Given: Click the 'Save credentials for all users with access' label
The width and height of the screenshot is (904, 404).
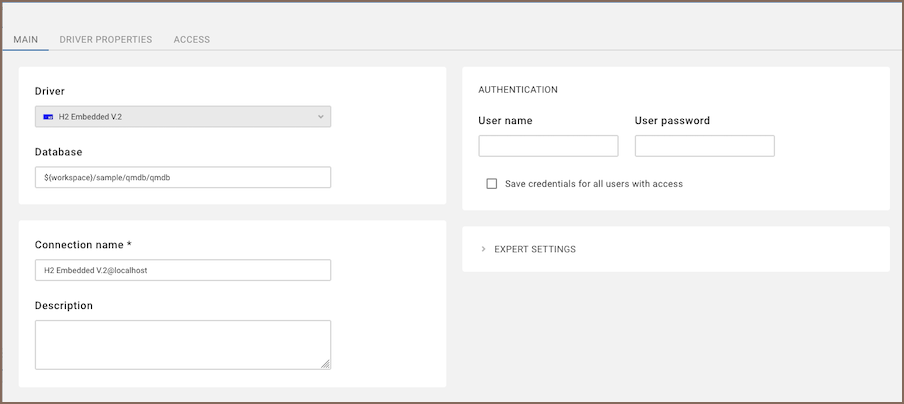Looking at the screenshot, I should 593,184.
